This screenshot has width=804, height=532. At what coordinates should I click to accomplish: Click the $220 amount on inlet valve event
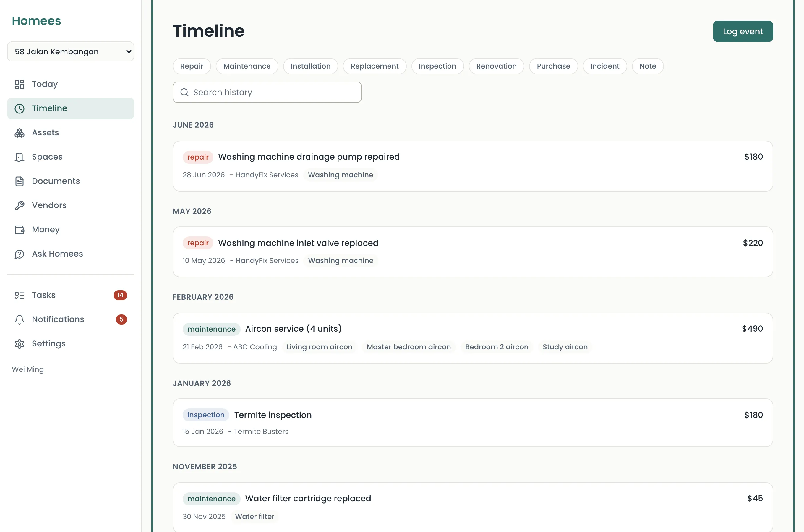pos(753,243)
